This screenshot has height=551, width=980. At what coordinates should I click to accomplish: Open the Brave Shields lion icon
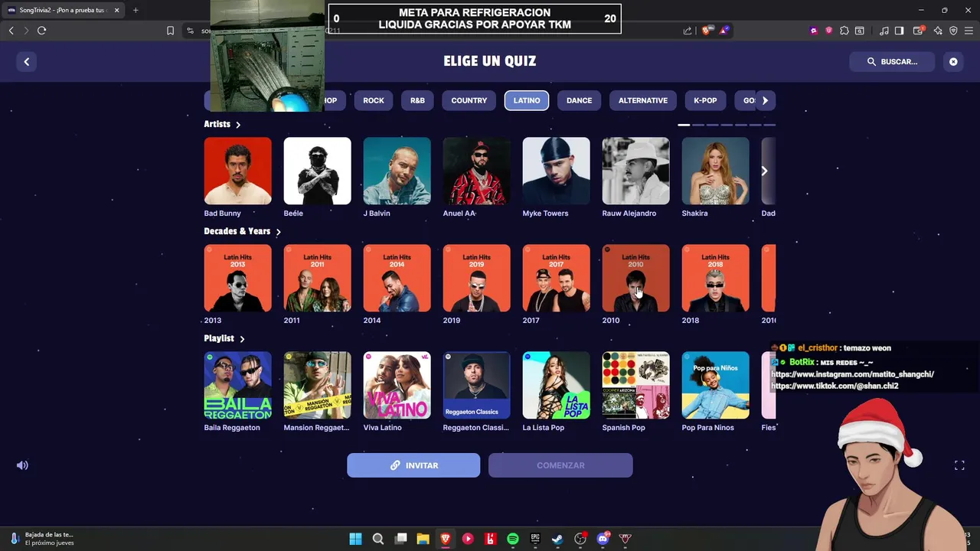coord(706,31)
